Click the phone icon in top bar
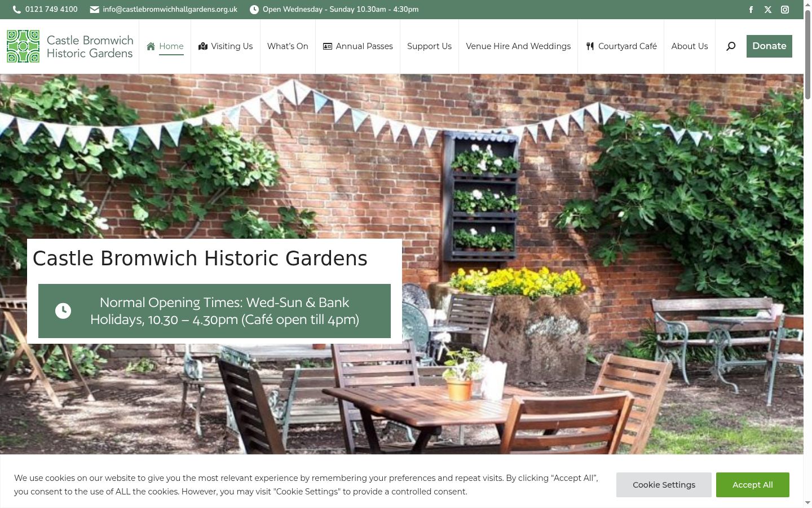The height and width of the screenshot is (508, 812). [17, 10]
